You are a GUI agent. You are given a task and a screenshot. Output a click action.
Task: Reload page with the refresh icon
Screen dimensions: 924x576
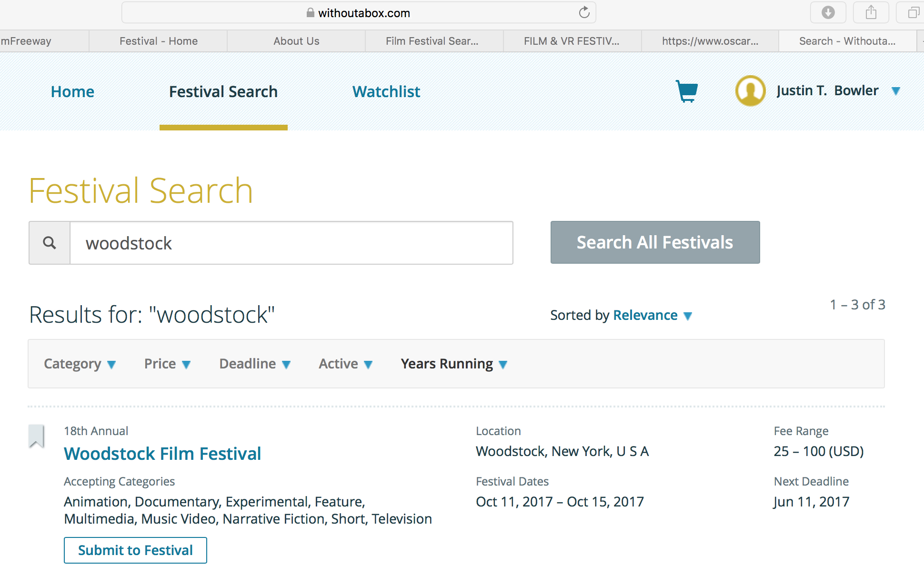[x=584, y=13]
